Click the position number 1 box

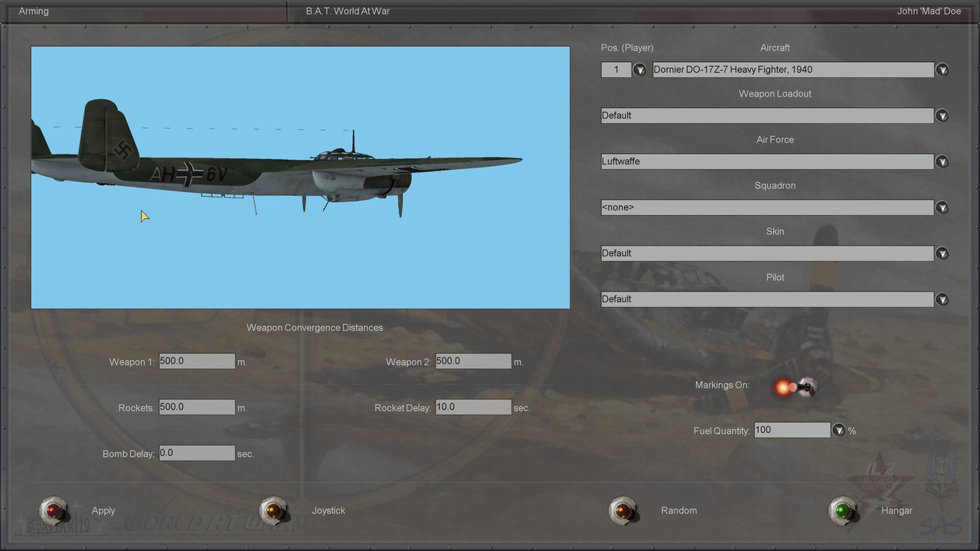pos(616,70)
